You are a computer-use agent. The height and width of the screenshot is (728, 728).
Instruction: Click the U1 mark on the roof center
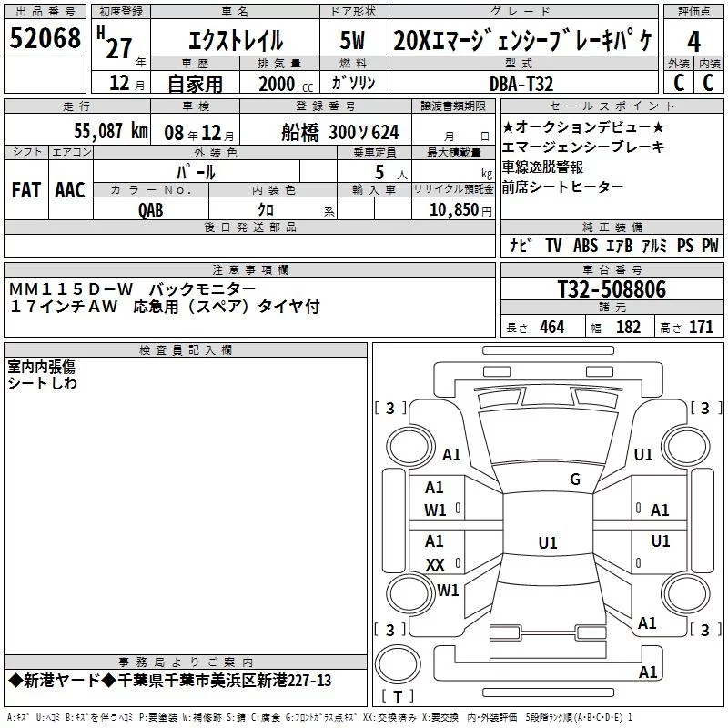(x=547, y=542)
